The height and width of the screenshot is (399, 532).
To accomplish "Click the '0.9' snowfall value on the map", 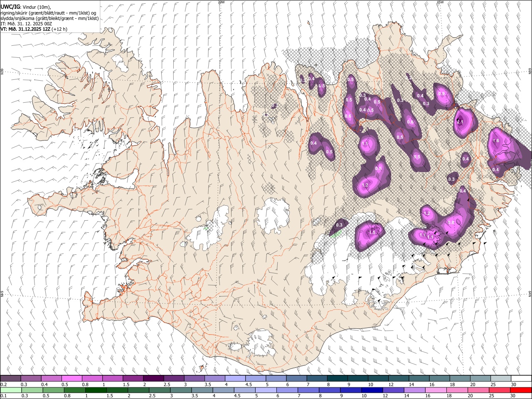I will pyautogui.click(x=441, y=94).
